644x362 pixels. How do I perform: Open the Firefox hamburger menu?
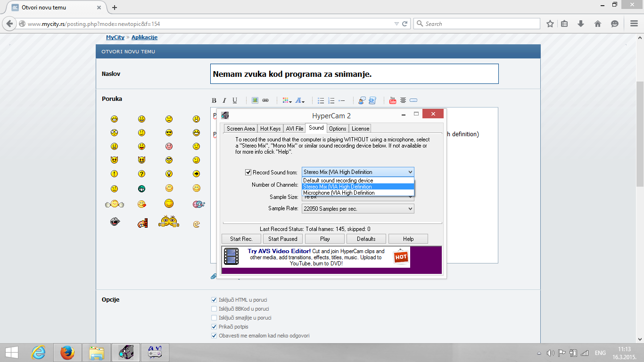click(634, 24)
